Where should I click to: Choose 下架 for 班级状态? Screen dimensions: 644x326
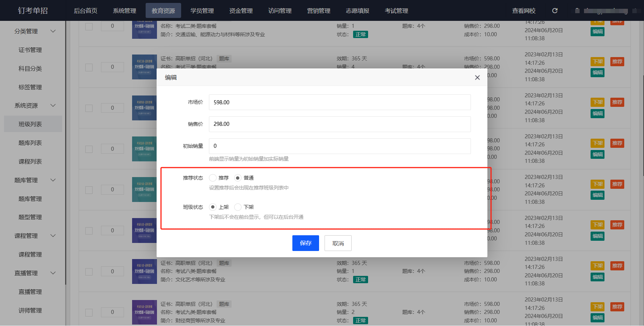tap(238, 207)
